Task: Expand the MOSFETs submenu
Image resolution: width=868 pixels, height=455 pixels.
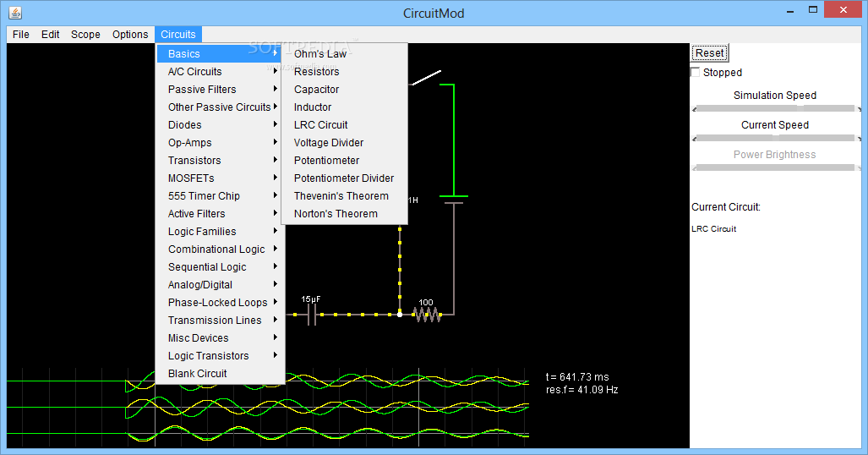Action: [x=220, y=178]
